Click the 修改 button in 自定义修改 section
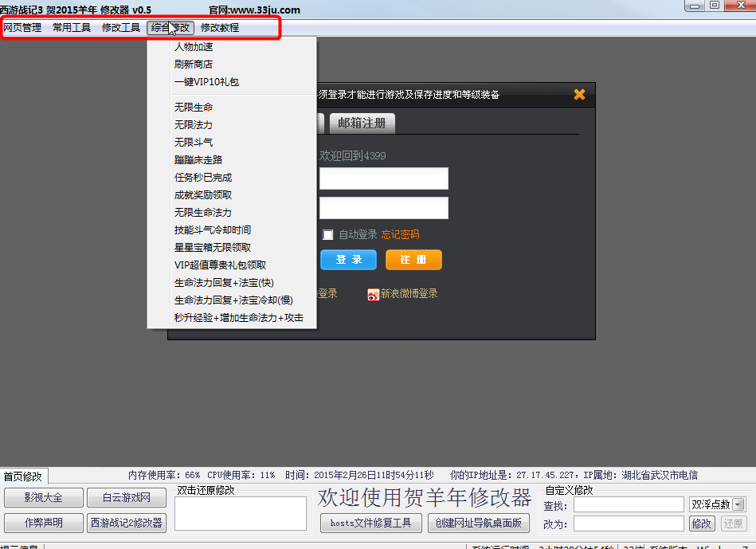The height and width of the screenshot is (549, 756). (x=701, y=524)
